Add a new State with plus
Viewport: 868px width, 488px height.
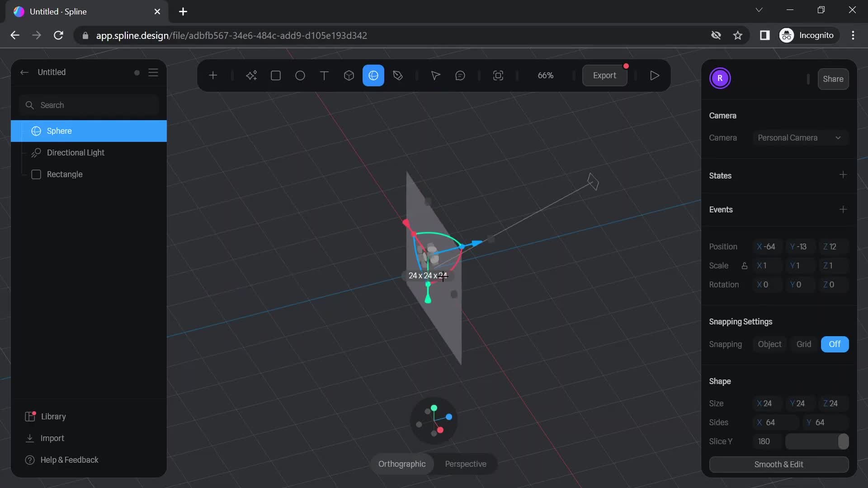(x=843, y=175)
